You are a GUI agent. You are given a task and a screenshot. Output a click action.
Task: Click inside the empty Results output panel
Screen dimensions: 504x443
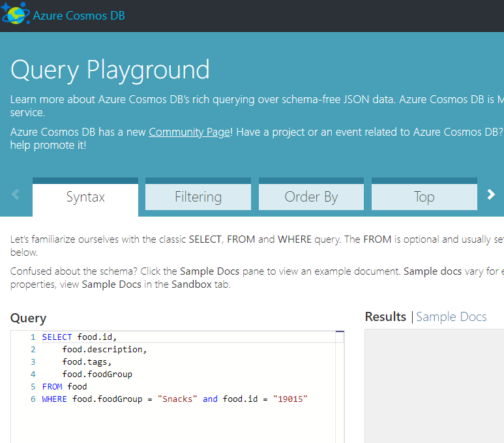pyautogui.click(x=434, y=386)
